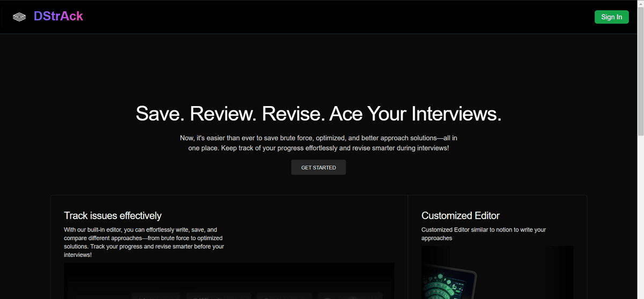The width and height of the screenshot is (644, 299).
Task: Click the scroll up arrow on scrollbar
Action: coord(640,4)
